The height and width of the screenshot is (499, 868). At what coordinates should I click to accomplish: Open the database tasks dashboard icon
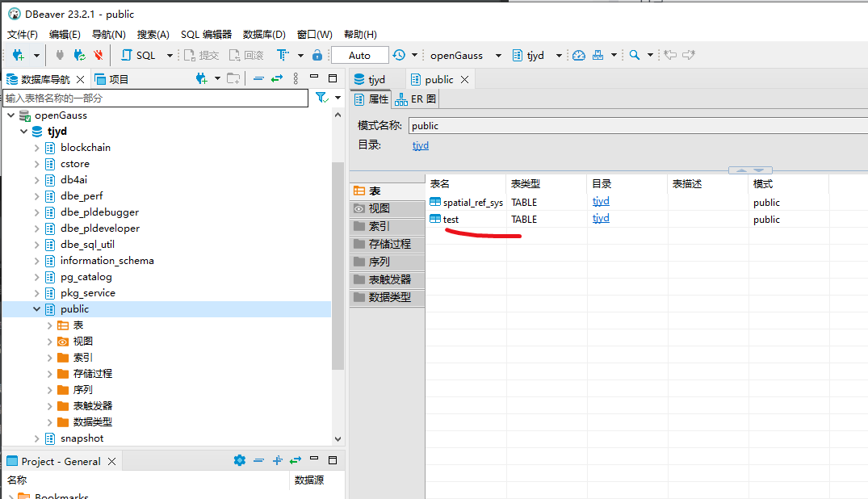(x=580, y=55)
